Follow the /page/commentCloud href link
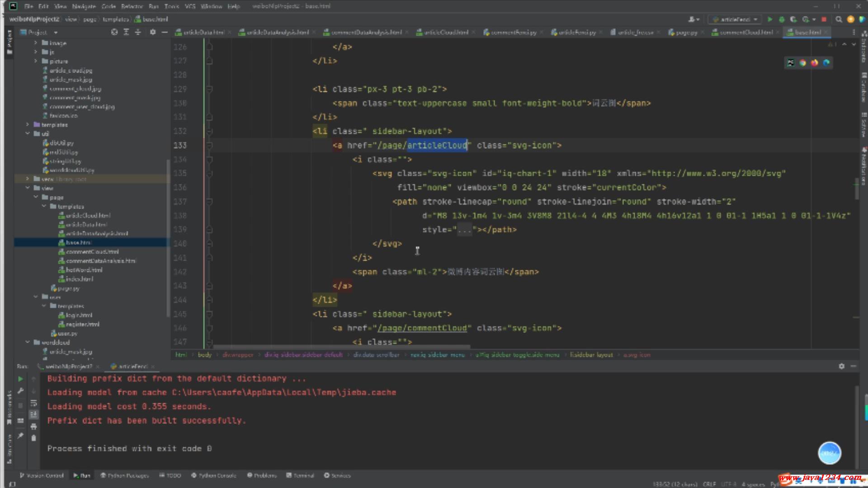The height and width of the screenshot is (488, 868). click(422, 328)
